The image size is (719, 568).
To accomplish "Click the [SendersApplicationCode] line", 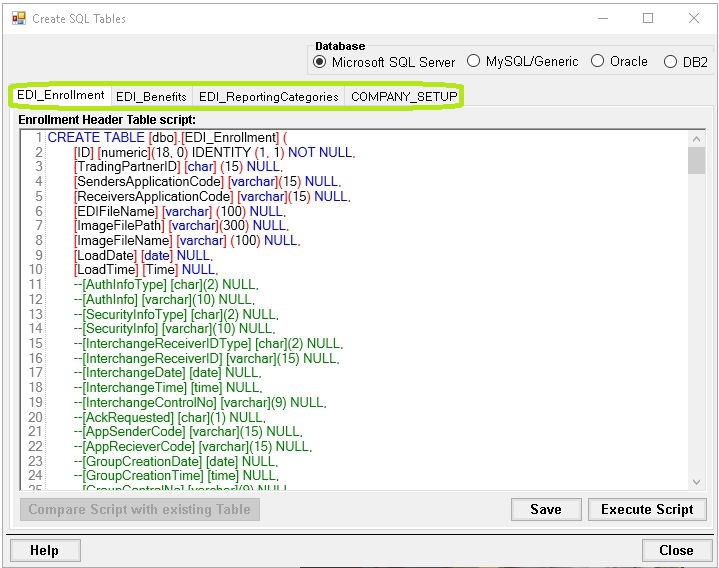I will (207, 182).
